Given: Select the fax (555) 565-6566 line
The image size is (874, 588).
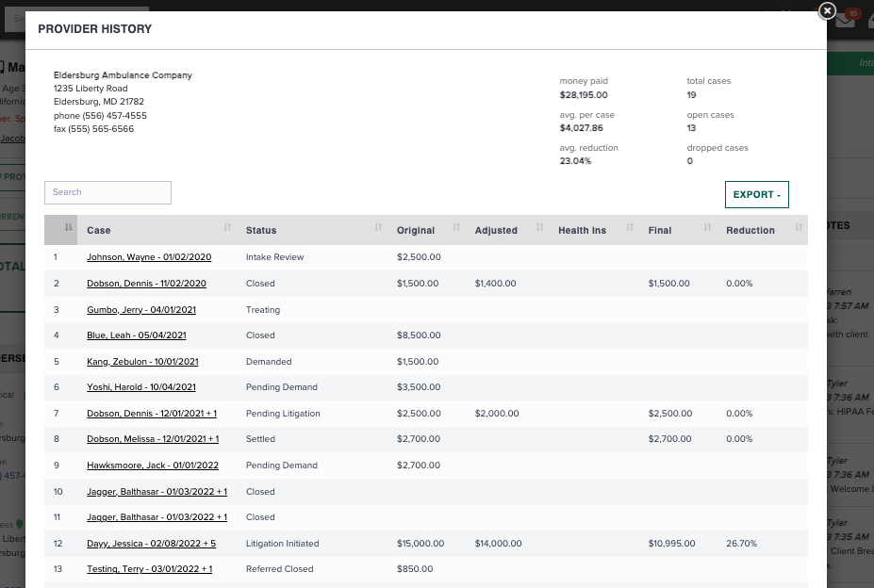Looking at the screenshot, I should pyautogui.click(x=93, y=129).
